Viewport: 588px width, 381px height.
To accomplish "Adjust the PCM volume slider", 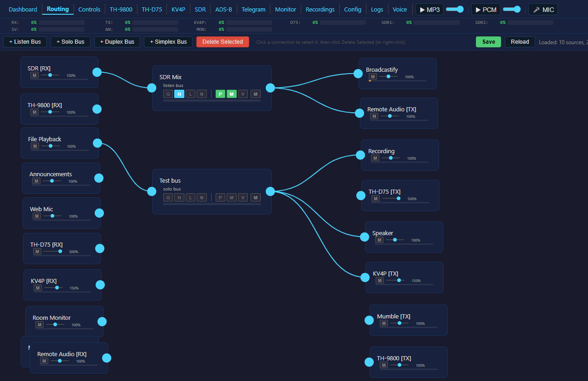I will coord(512,9).
